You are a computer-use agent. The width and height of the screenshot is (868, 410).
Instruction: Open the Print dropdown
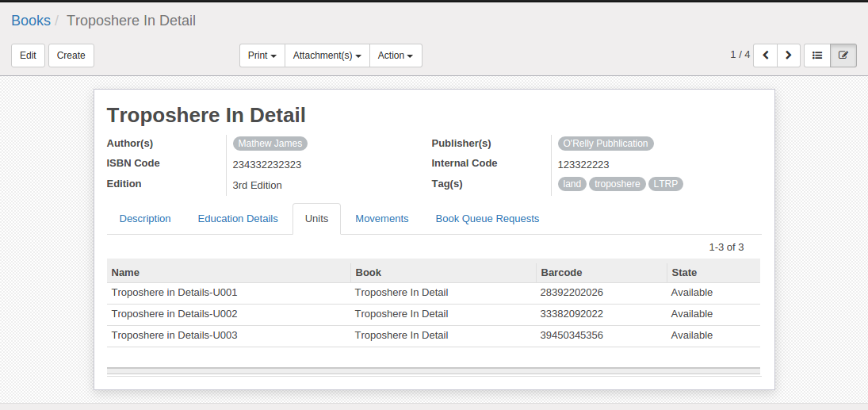tap(262, 56)
